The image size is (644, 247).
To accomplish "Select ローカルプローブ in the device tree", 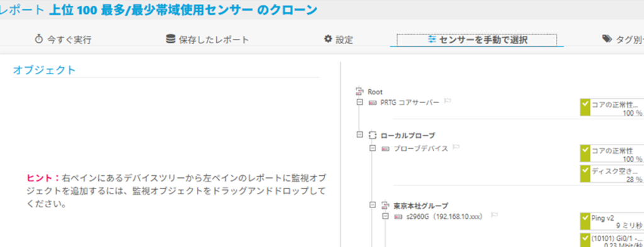I will tap(408, 135).
